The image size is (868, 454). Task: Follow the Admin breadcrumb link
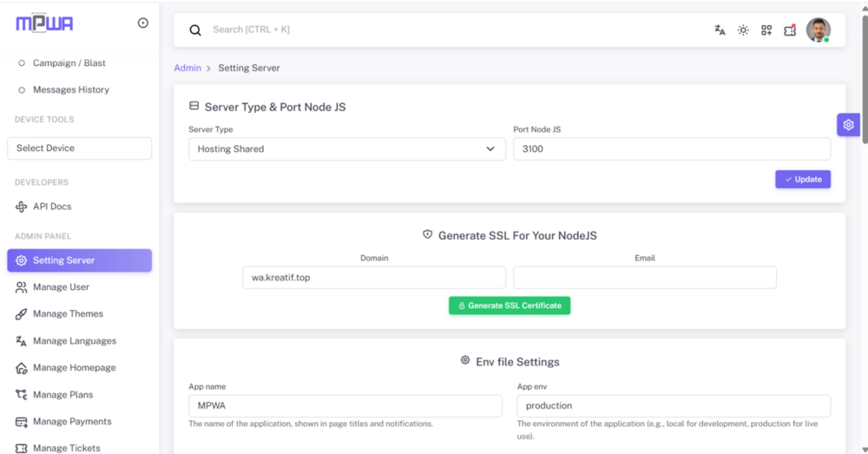coord(187,68)
